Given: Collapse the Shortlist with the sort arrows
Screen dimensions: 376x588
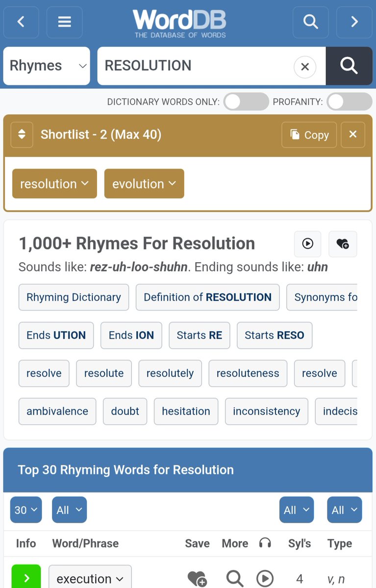Looking at the screenshot, I should point(22,134).
